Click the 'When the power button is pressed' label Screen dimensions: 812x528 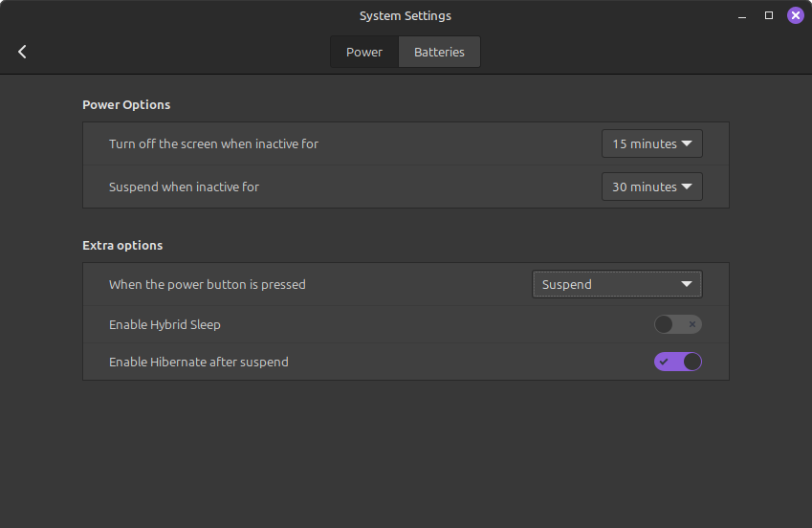click(208, 285)
